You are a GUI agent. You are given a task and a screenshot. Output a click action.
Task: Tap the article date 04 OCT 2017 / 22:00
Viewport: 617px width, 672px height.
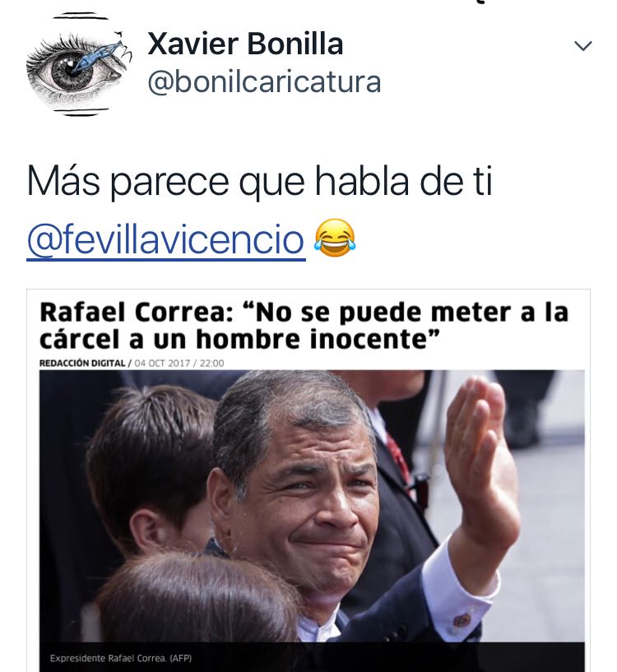point(179,363)
